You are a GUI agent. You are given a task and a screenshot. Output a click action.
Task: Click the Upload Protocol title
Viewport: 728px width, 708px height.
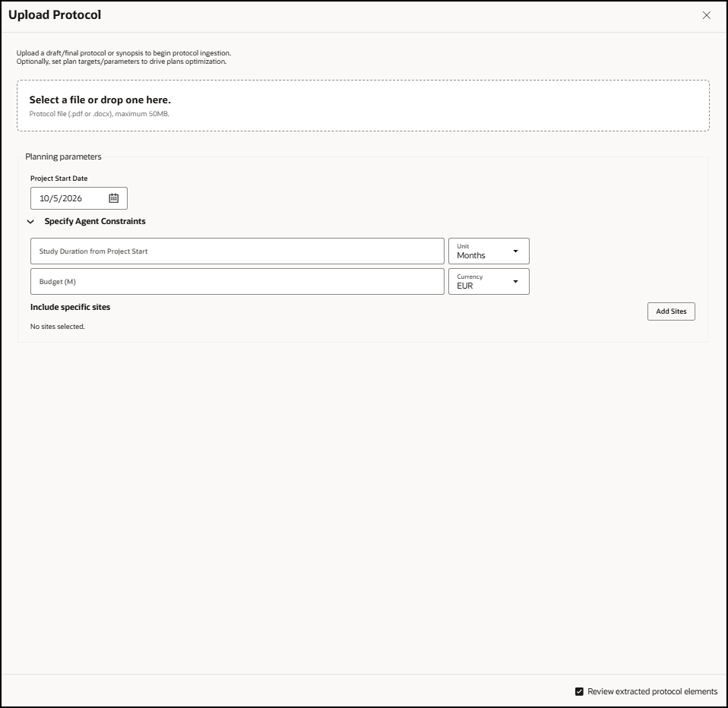click(x=55, y=15)
